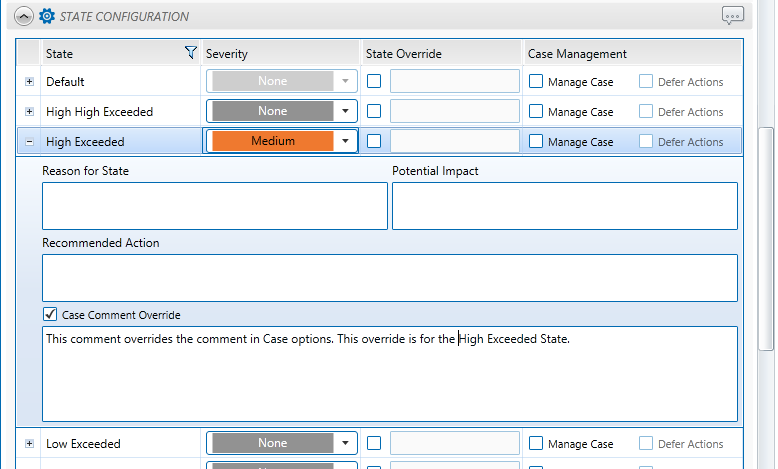Click the Severity column header
This screenshot has width=778, height=469.
point(280,53)
